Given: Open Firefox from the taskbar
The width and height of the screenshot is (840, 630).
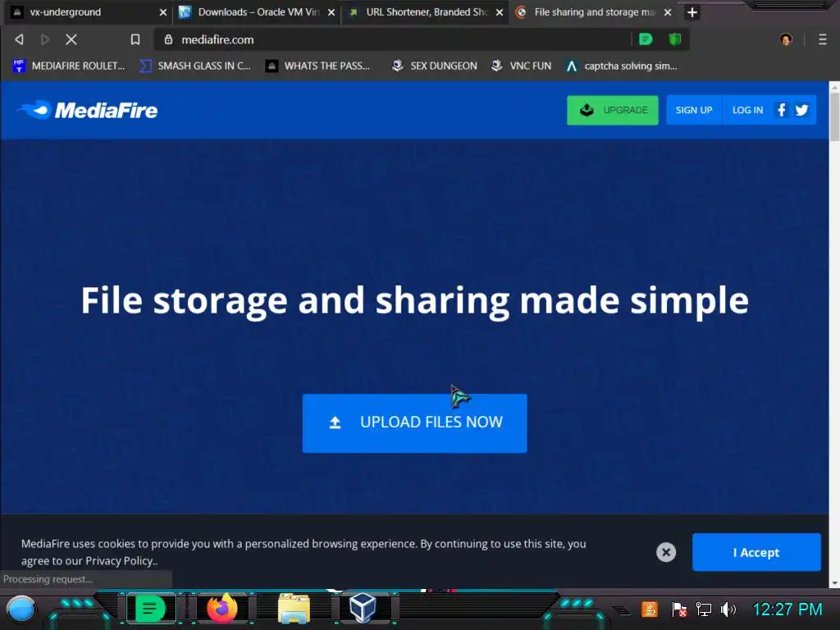Looking at the screenshot, I should coord(222,609).
